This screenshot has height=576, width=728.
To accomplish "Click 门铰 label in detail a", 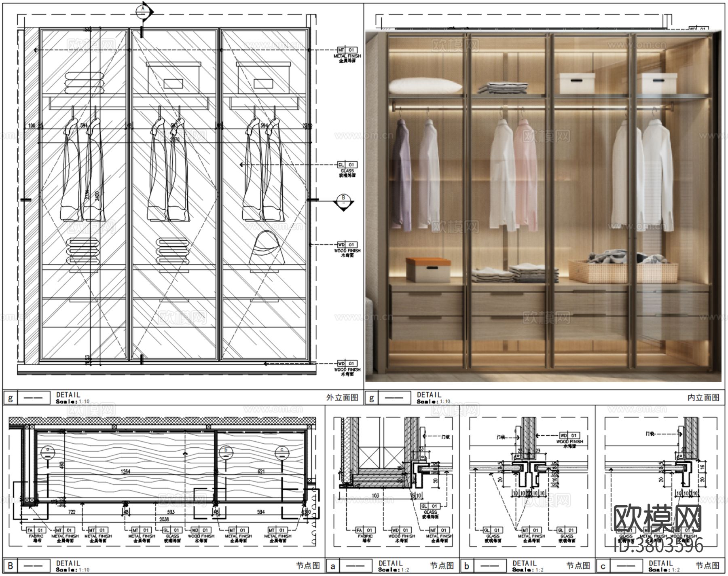I will [446, 436].
